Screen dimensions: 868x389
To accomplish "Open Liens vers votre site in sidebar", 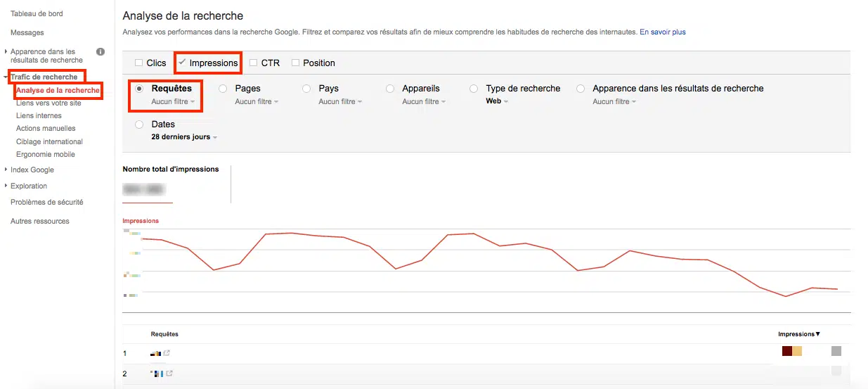I will tap(48, 103).
